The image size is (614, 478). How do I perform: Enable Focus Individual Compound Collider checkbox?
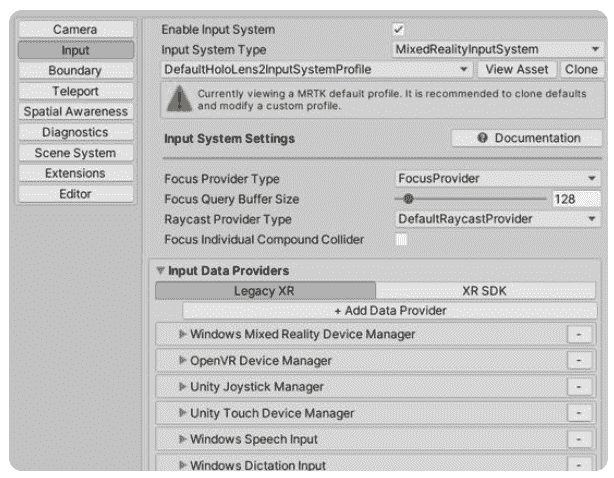point(401,239)
